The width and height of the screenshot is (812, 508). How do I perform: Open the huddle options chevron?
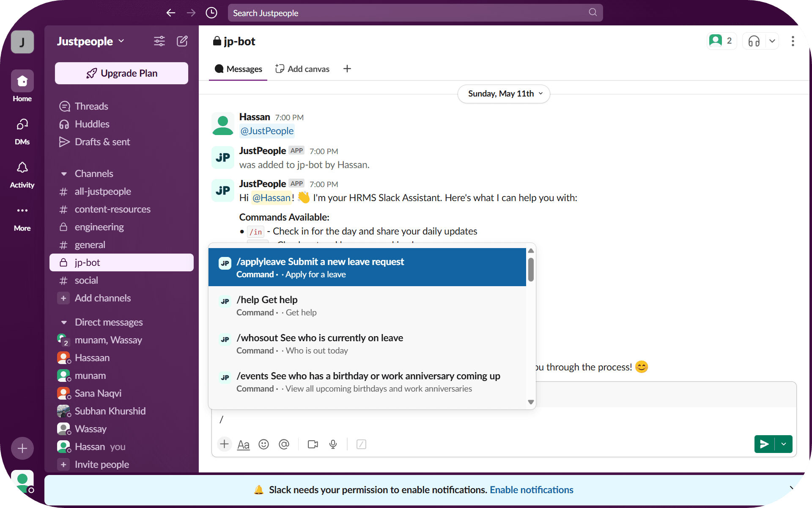pyautogui.click(x=772, y=41)
